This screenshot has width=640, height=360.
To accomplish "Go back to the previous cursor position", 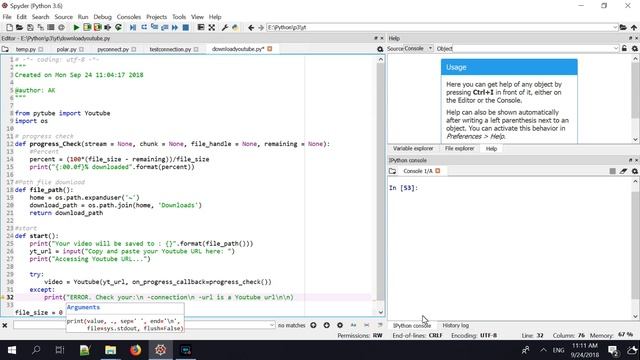I will (x=251, y=27).
